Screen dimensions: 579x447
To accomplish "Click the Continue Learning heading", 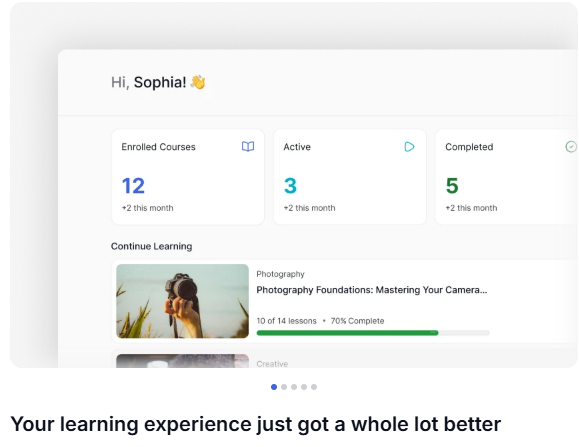I will (x=151, y=246).
